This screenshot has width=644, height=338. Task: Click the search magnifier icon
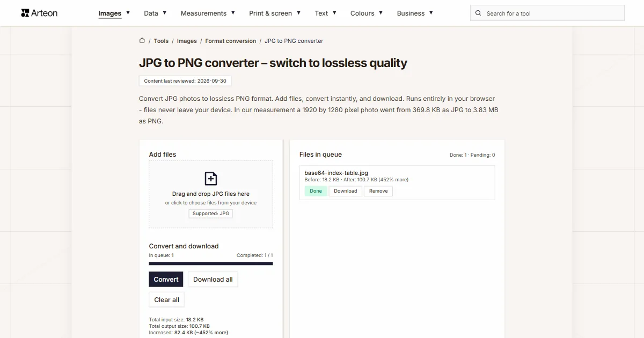(x=478, y=13)
